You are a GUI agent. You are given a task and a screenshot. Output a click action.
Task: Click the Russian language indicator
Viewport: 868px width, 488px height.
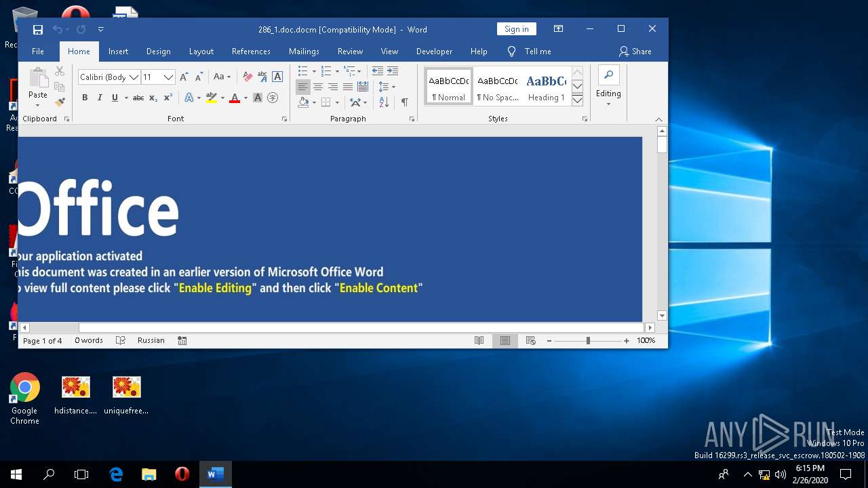coord(151,341)
